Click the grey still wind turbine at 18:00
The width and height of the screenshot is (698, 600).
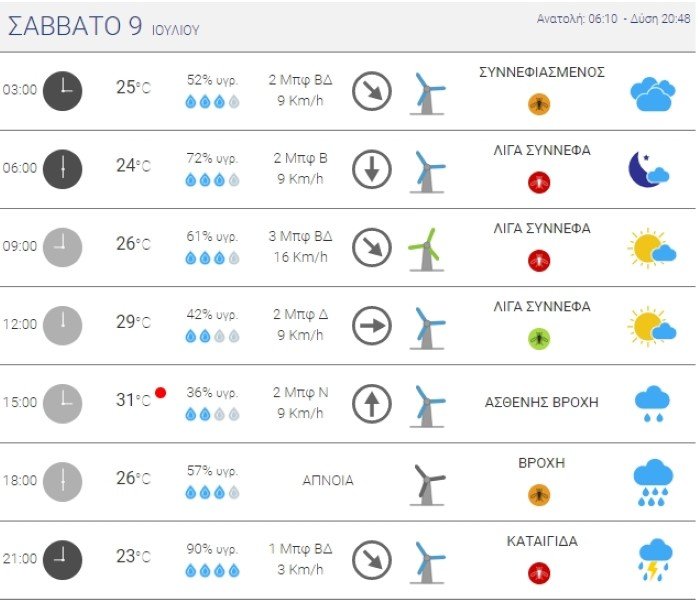(427, 485)
